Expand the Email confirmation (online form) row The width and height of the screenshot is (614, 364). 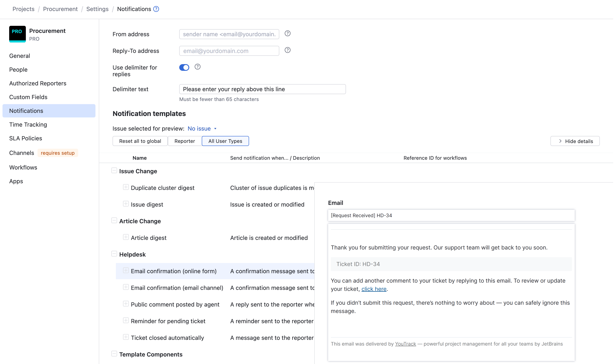[x=126, y=271]
